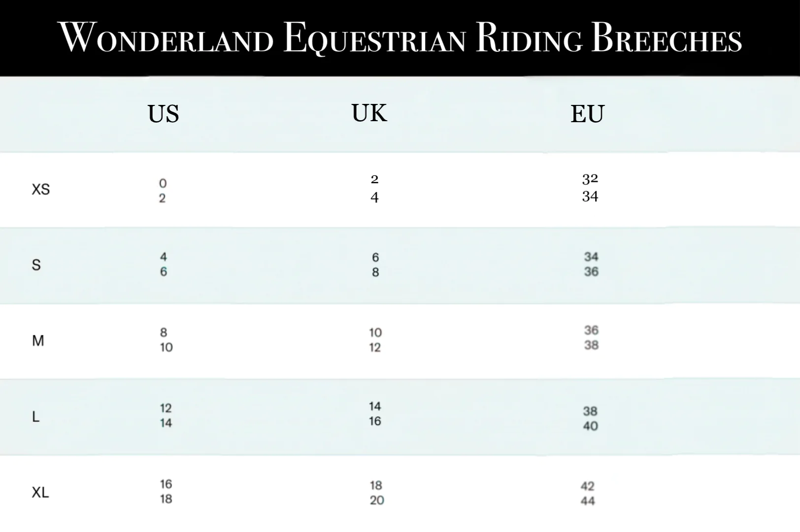The width and height of the screenshot is (800, 532).
Task: Select EU size 44 in XL row
Action: (x=588, y=500)
